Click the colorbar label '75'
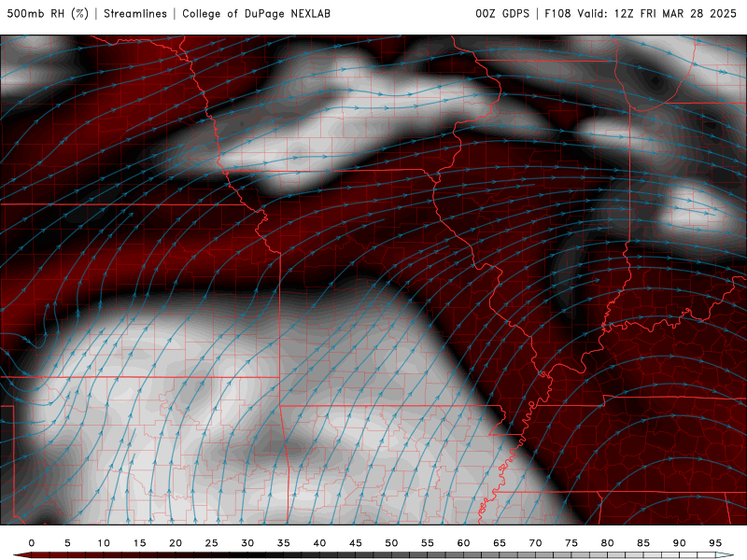This screenshot has width=747, height=560. click(x=571, y=543)
